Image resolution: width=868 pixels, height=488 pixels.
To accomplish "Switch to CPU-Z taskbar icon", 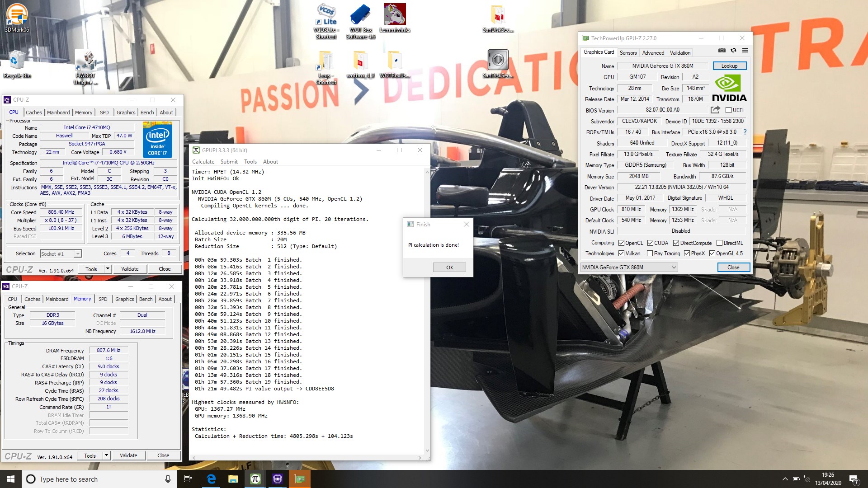I will (277, 479).
